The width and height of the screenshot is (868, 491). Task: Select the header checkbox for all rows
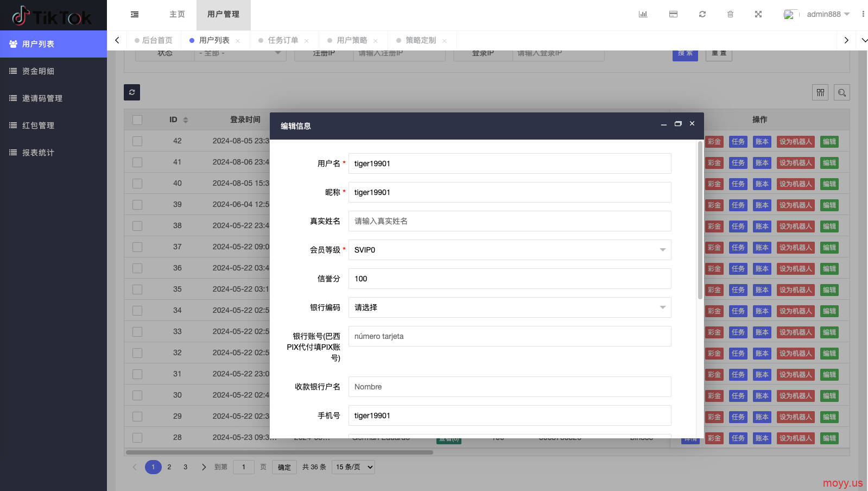(x=137, y=120)
